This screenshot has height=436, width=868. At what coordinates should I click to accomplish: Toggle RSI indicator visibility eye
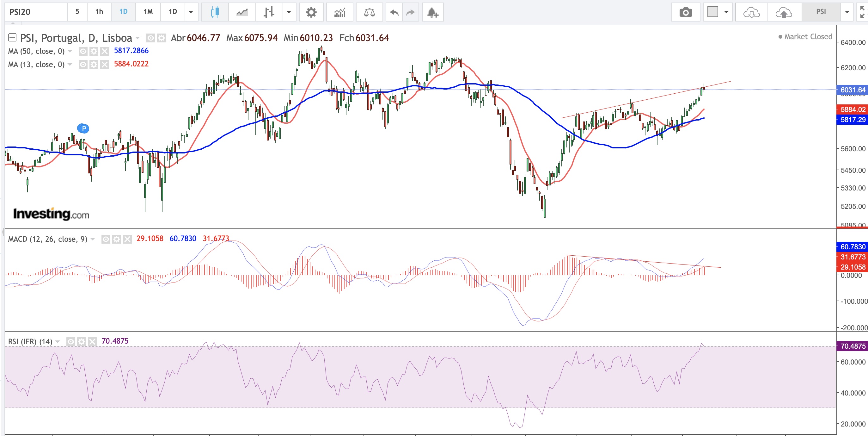click(70, 342)
